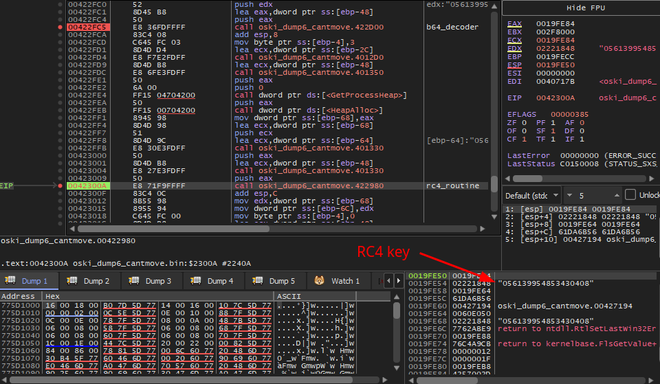660x384 pixels.
Task: Select stack row 0019FE74 returning to kernelbase.FlsGetValue
Action: [x=533, y=344]
